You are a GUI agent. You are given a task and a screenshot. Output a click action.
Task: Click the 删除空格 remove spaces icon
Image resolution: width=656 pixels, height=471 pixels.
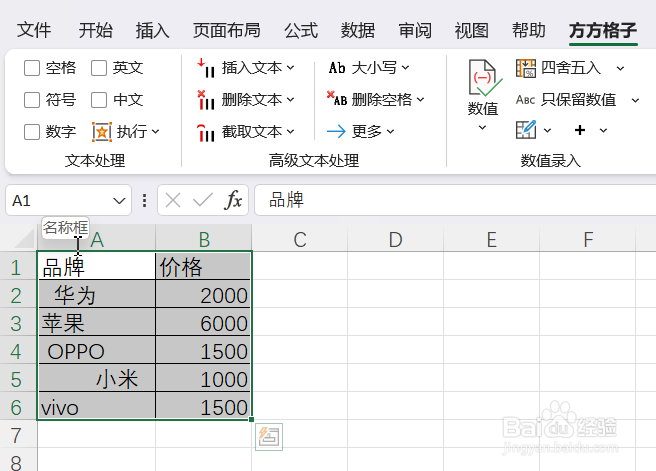click(x=337, y=99)
